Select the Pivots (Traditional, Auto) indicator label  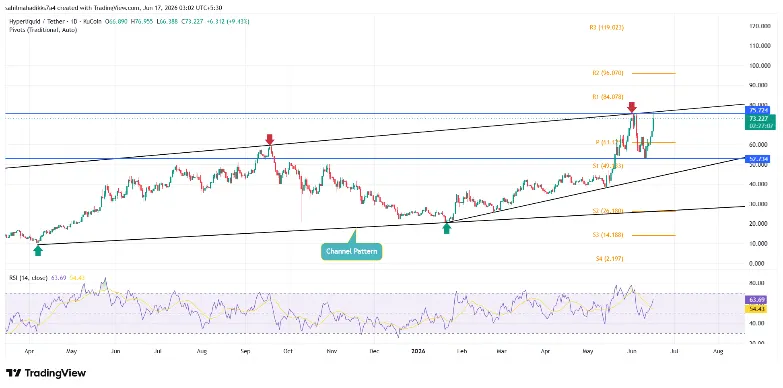[43, 29]
